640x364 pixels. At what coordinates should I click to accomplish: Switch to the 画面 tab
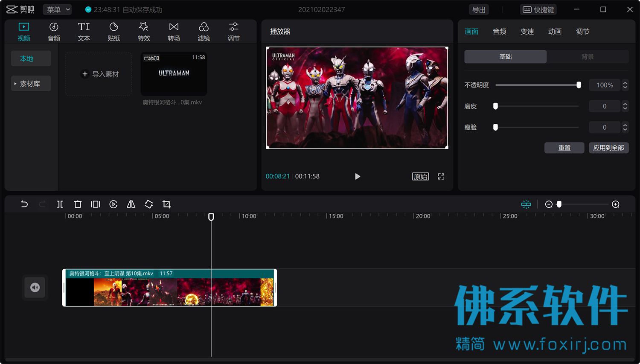pos(471,31)
